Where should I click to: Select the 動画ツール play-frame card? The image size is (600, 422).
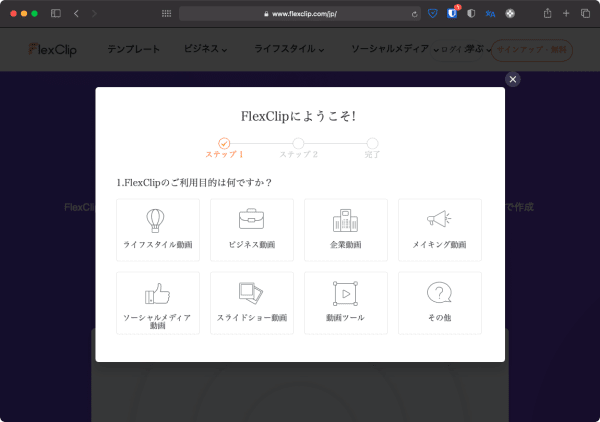[346, 303]
